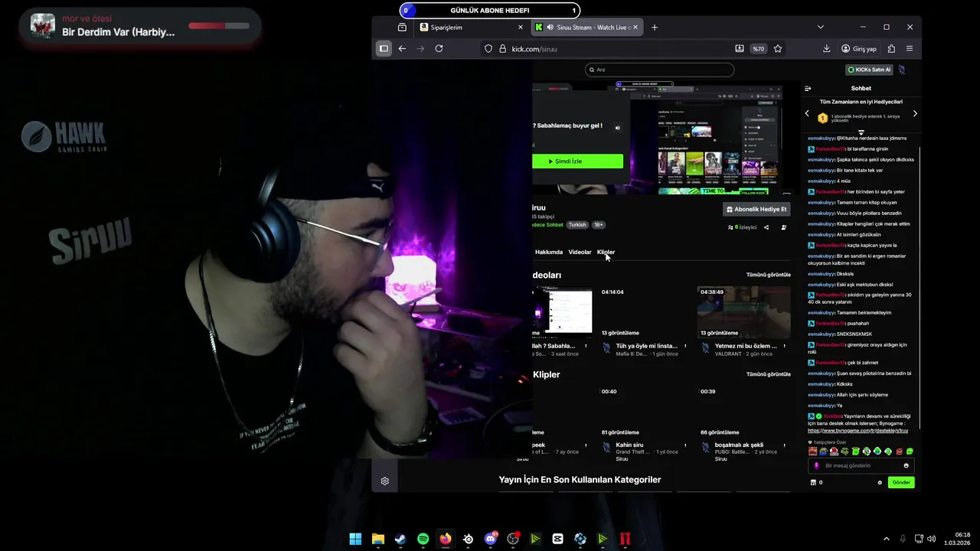Screen dimensions: 980x551
Task: Open options for Yetmez mi bu özlem video
Action: 784,346
